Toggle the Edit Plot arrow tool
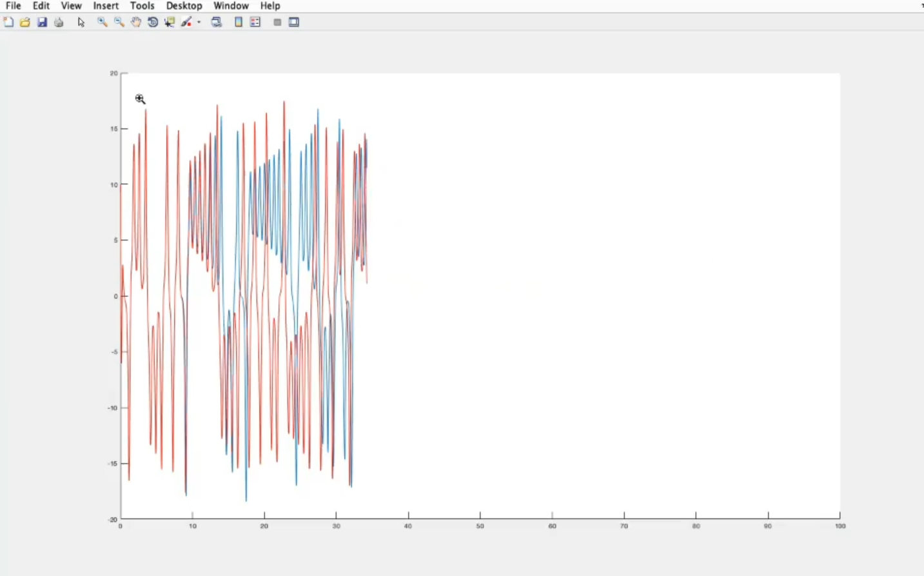The width and height of the screenshot is (924, 576). [81, 22]
